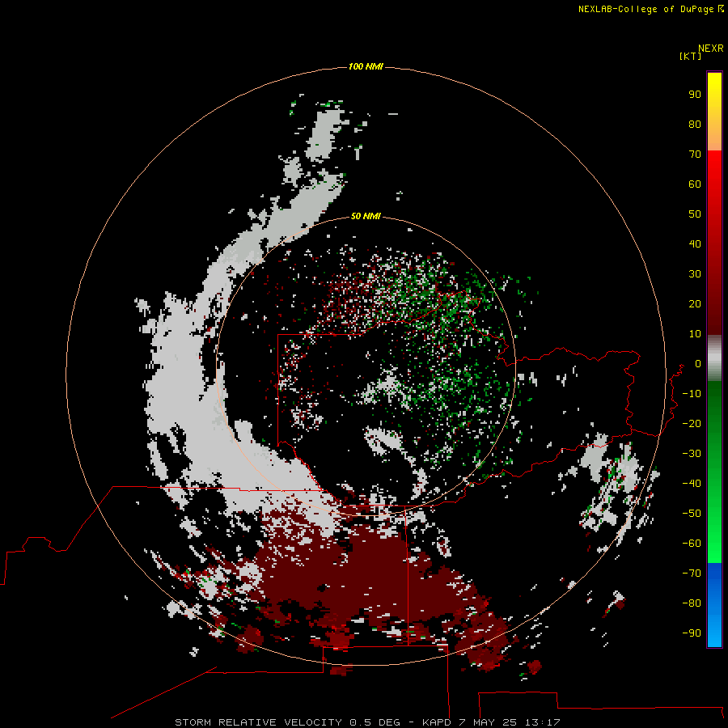
Task: Click the -40 knot scale value
Action: pos(692,484)
